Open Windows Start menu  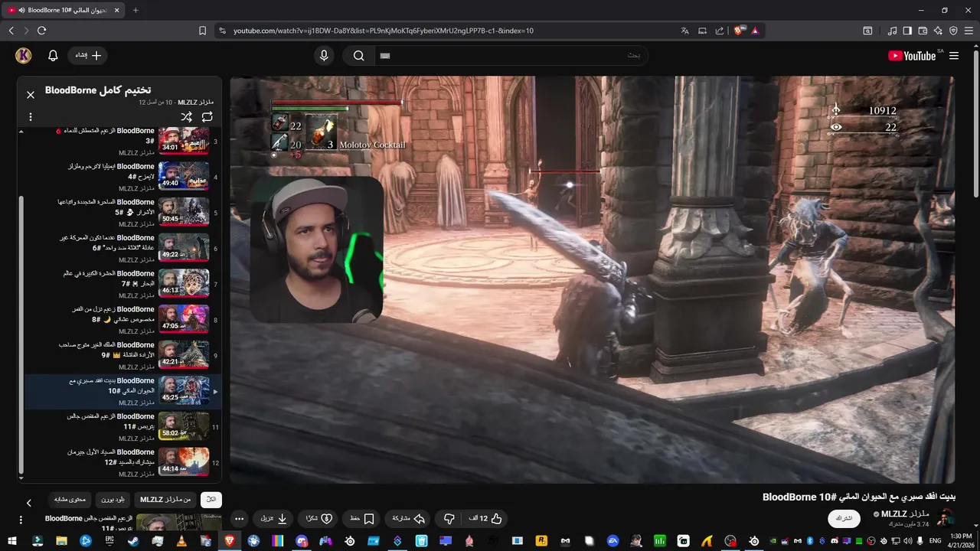[x=14, y=541]
